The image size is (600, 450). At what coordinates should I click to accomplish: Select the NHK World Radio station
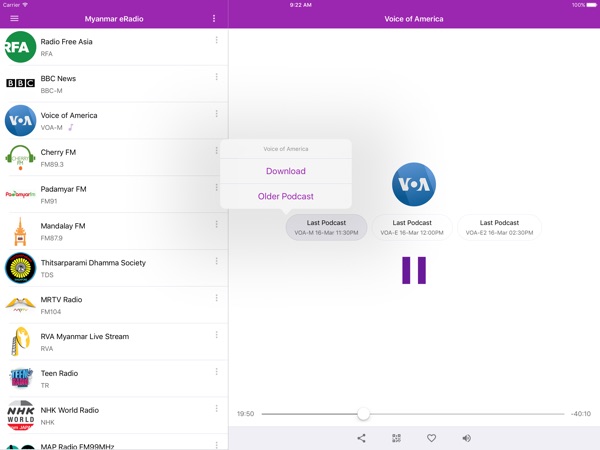point(114,416)
